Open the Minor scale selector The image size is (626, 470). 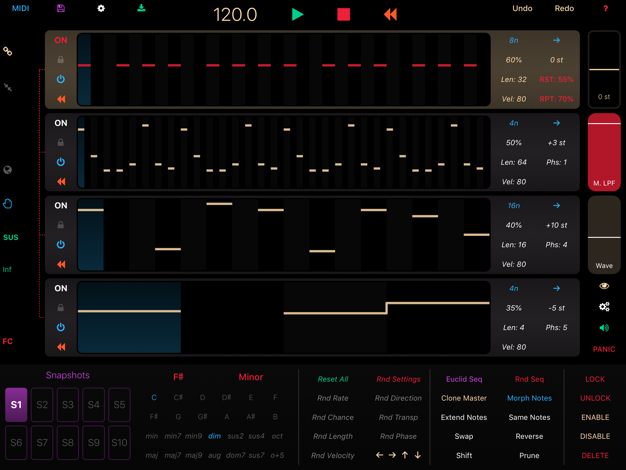tap(250, 377)
